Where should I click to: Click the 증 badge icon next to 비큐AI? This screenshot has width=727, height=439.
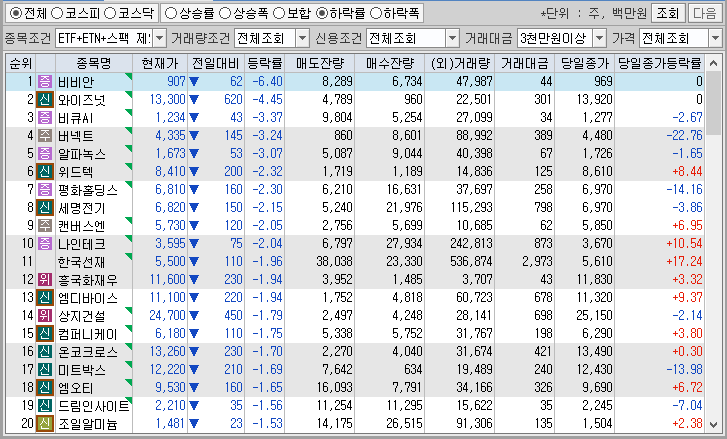[x=45, y=118]
